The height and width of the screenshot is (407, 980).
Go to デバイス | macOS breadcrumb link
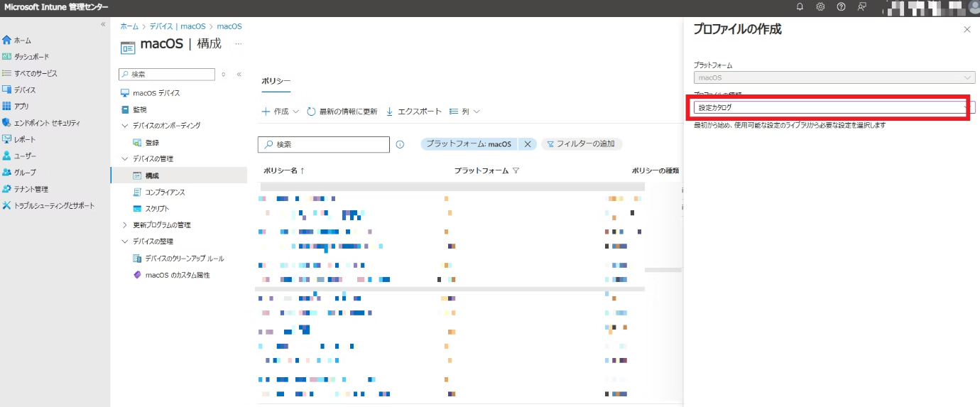click(178, 26)
